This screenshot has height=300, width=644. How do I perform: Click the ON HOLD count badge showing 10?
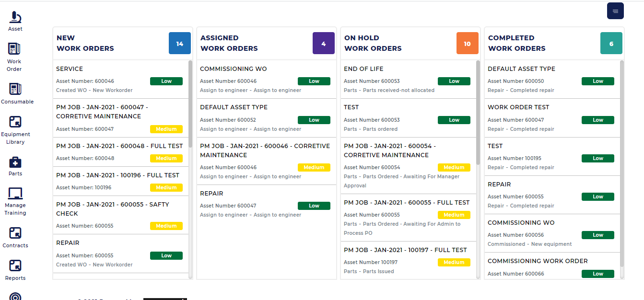tap(467, 43)
